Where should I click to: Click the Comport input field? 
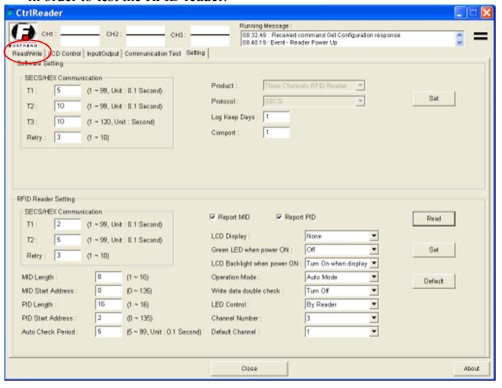[x=276, y=132]
